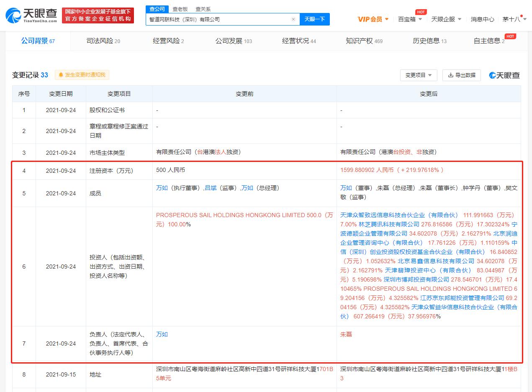Click date 2021-09-15 in row 8
532x392 pixels.
coord(61,374)
